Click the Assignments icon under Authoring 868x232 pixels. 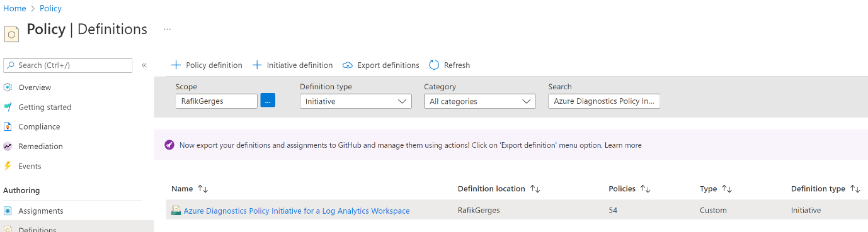click(8, 211)
